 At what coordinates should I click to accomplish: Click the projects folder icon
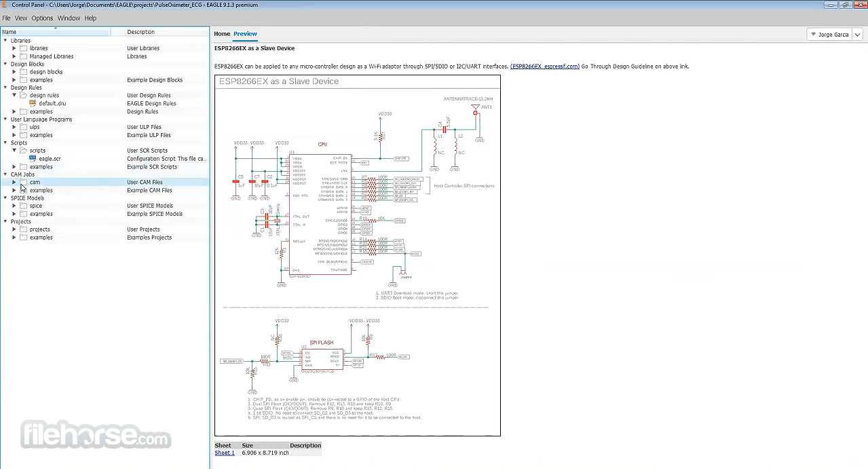point(24,229)
